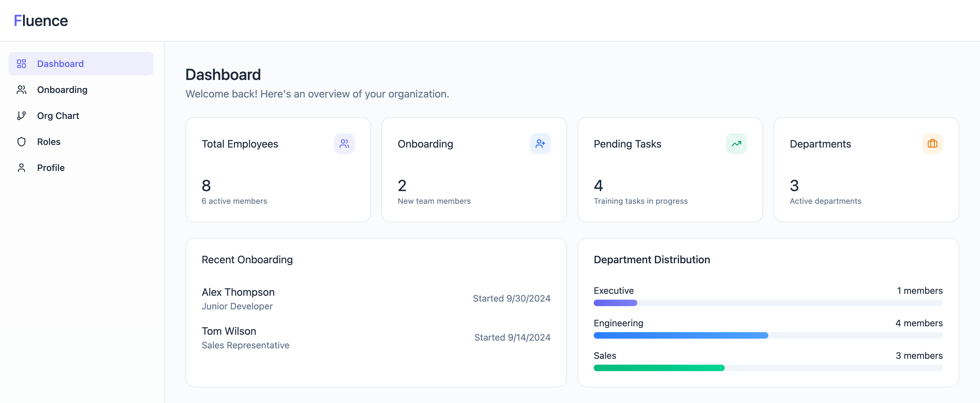Open the Onboarding menu item
The width and height of the screenshot is (980, 403).
(x=62, y=90)
